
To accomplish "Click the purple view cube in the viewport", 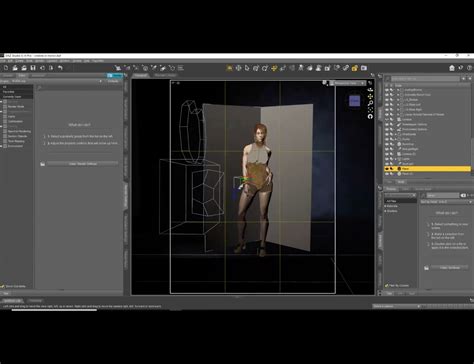I will (354, 101).
